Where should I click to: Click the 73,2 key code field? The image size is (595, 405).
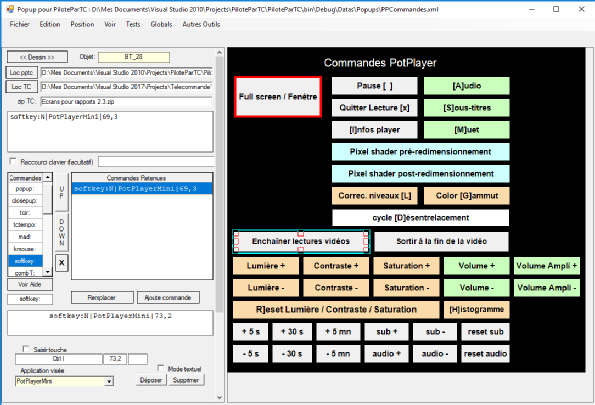point(115,359)
